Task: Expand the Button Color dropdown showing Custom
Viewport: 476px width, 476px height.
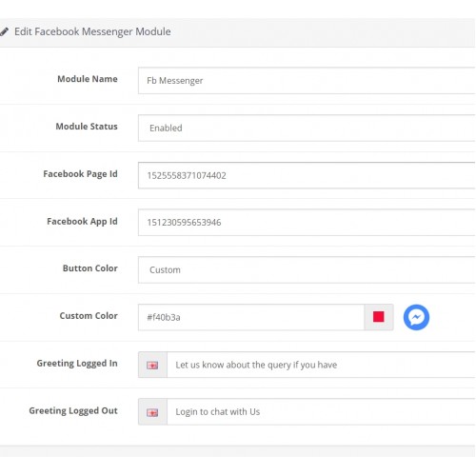Action: pyautogui.click(x=307, y=269)
